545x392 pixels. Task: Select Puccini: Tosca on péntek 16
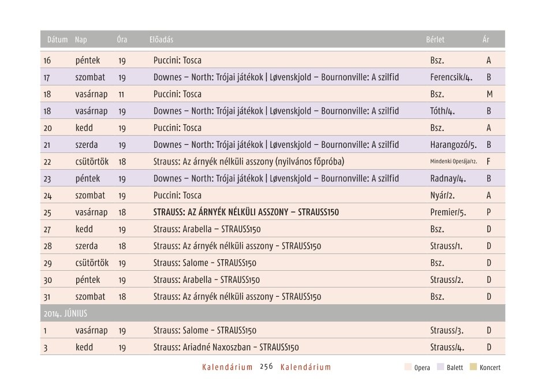[177, 60]
